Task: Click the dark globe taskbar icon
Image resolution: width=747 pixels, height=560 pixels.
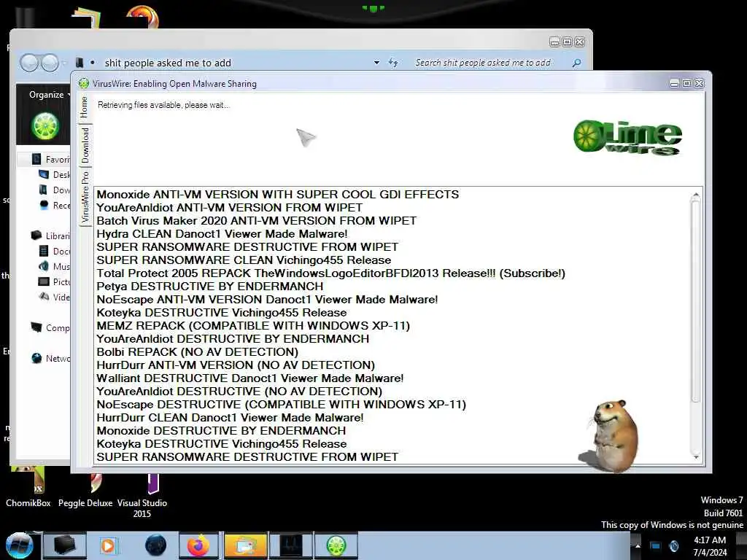Action: [x=155, y=545]
